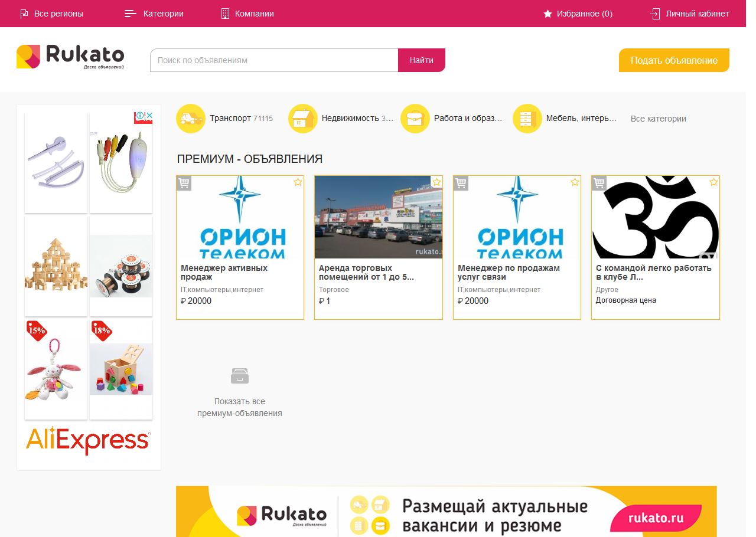
Task: Go to Избранное (0) favorites
Action: pos(578,14)
